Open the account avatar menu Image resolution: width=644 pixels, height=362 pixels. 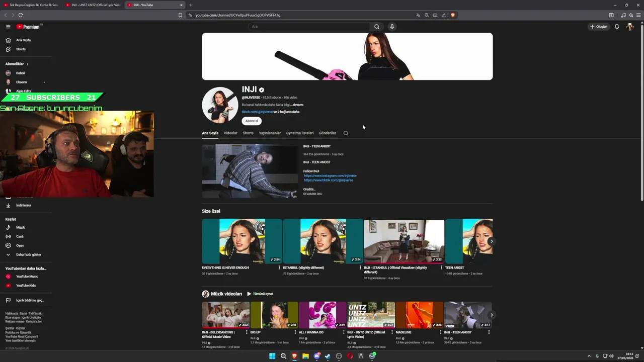click(629, 27)
